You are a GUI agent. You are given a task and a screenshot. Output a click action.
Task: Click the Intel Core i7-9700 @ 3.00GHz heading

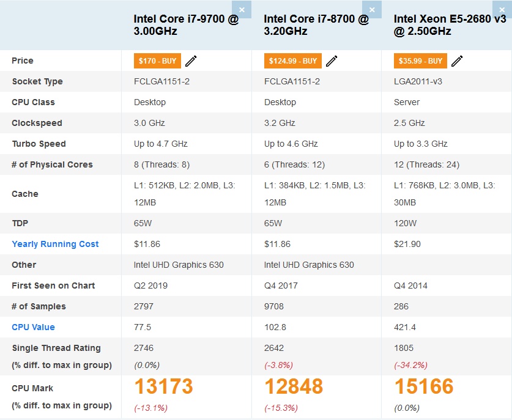pyautogui.click(x=186, y=25)
